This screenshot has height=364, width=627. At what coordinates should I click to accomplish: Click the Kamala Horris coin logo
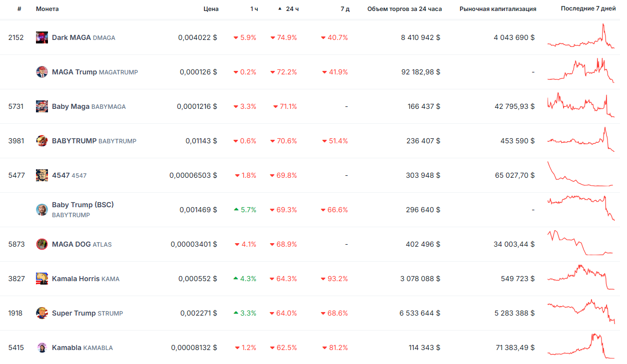[x=42, y=279]
